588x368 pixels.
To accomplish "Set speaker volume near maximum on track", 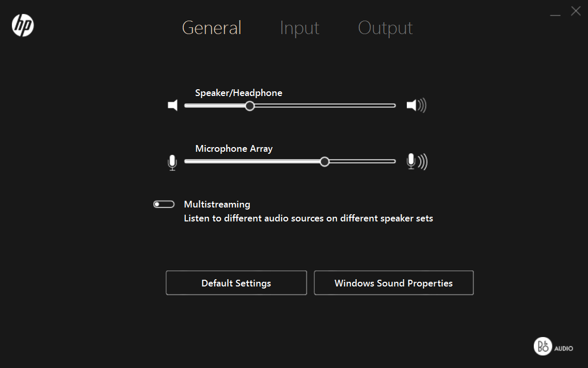I will tap(390, 106).
